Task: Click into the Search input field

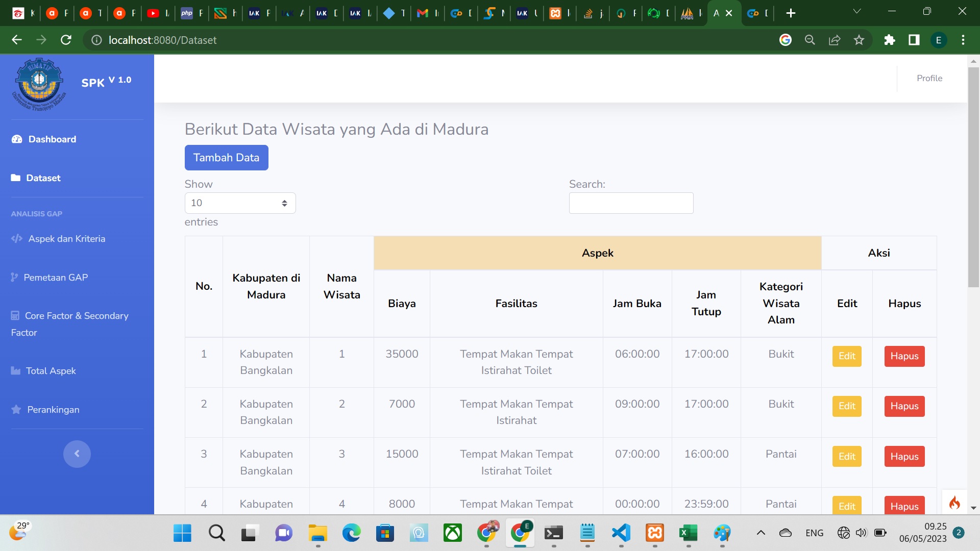Action: (x=631, y=203)
